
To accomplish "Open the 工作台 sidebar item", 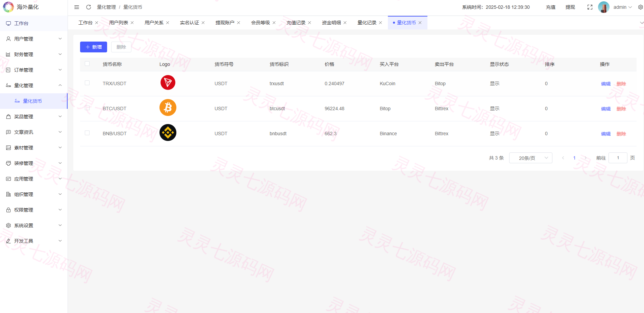I will click(x=34, y=23).
